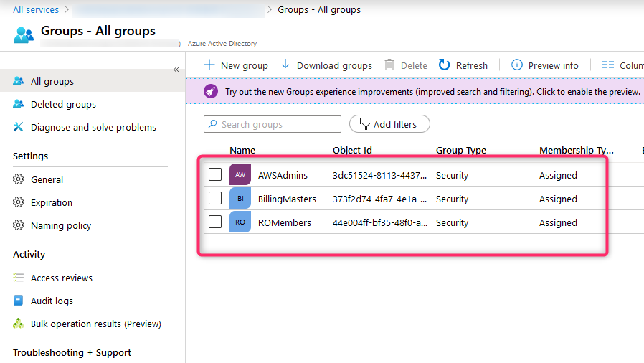Viewport: 644px width, 363px height.
Task: Click the enable-preview banner text
Action: click(x=432, y=92)
